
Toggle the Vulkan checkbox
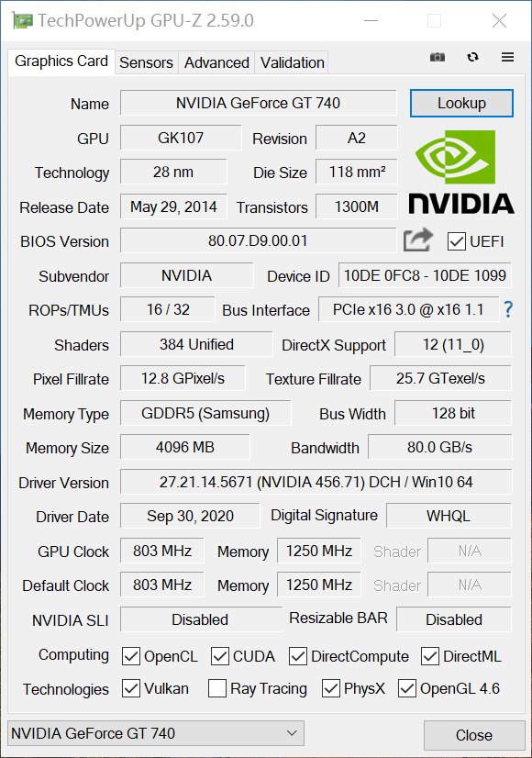click(131, 688)
